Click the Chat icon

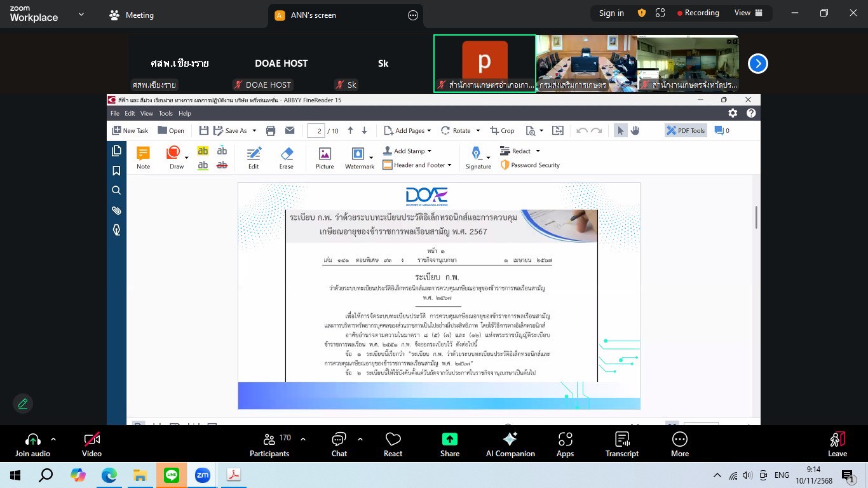(x=339, y=440)
